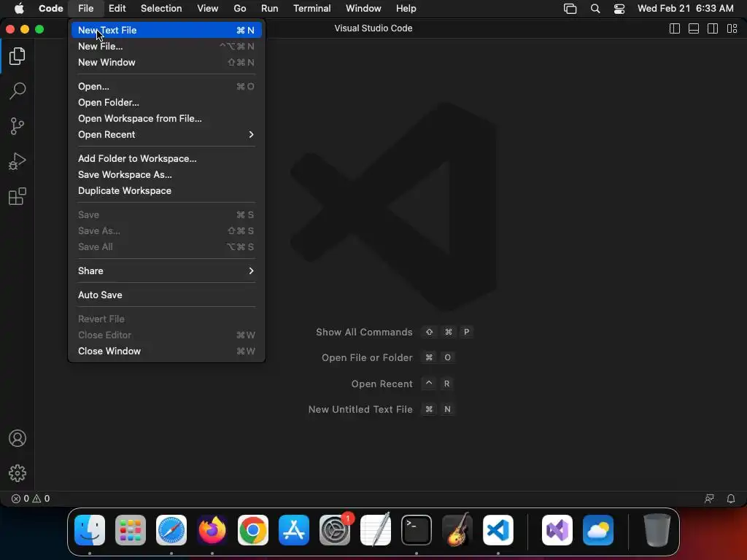
Task: Open the Selection menu
Action: (x=161, y=9)
